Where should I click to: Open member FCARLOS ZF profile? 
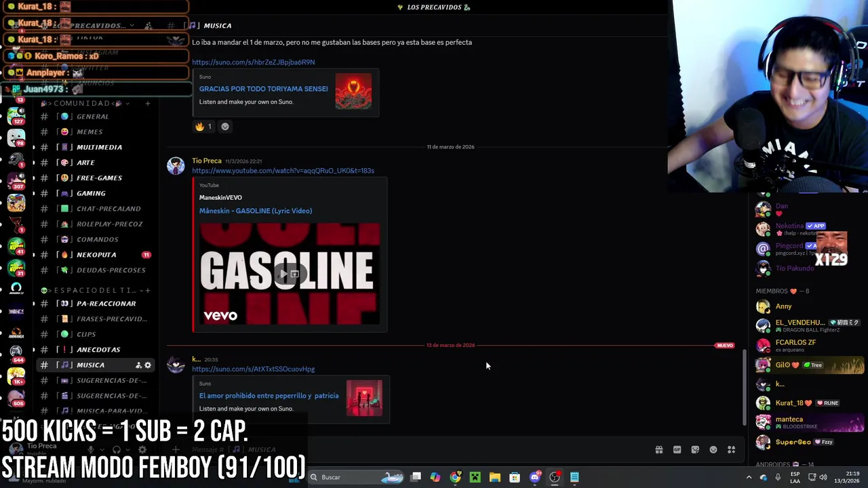(810, 346)
